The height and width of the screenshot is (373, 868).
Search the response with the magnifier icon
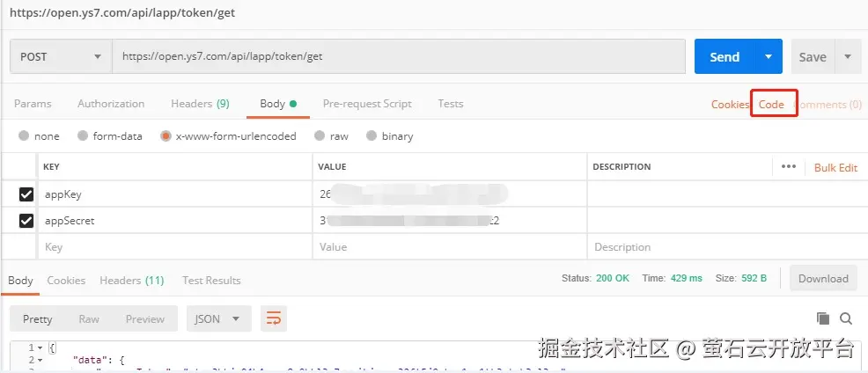[x=846, y=318]
